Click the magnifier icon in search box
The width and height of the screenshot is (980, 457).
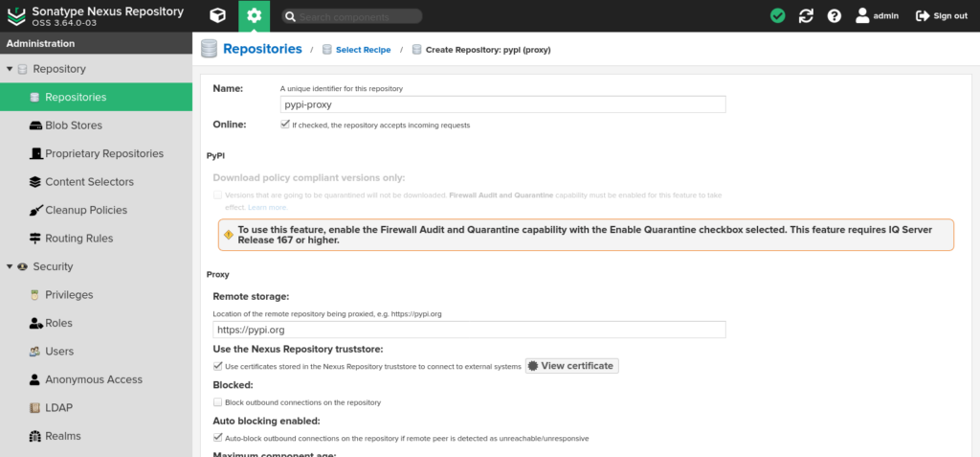(289, 17)
